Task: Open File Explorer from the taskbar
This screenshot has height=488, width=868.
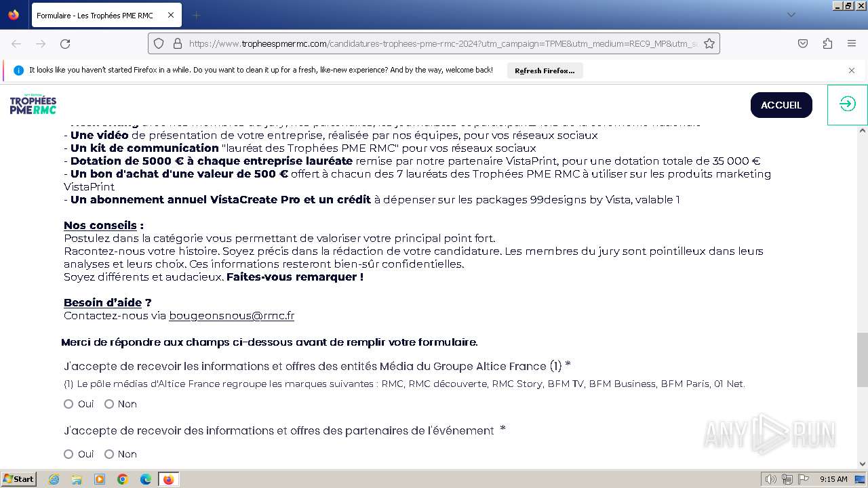Action: tap(77, 479)
